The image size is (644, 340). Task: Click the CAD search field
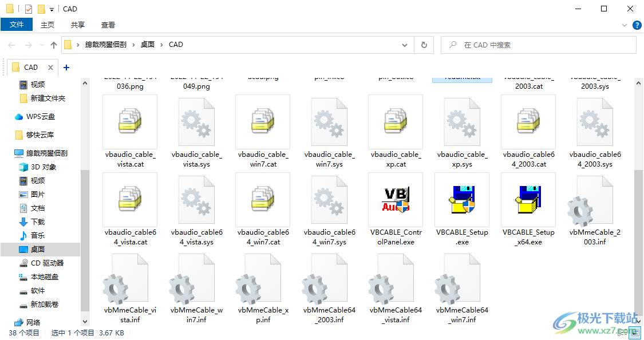tap(539, 45)
